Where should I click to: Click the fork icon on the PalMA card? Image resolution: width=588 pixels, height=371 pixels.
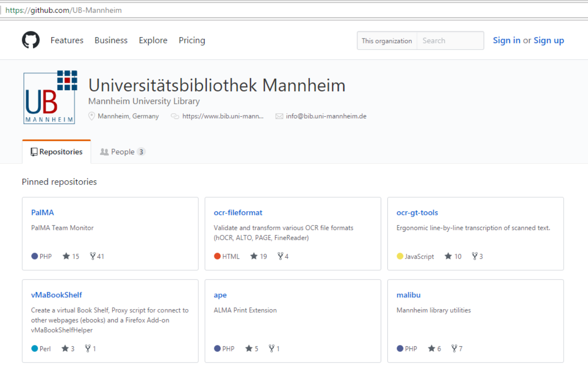click(93, 256)
